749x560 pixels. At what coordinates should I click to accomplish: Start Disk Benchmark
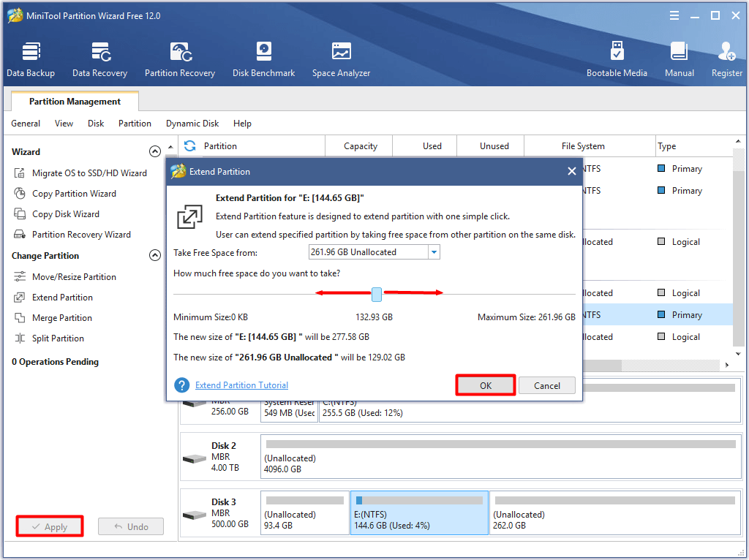263,60
